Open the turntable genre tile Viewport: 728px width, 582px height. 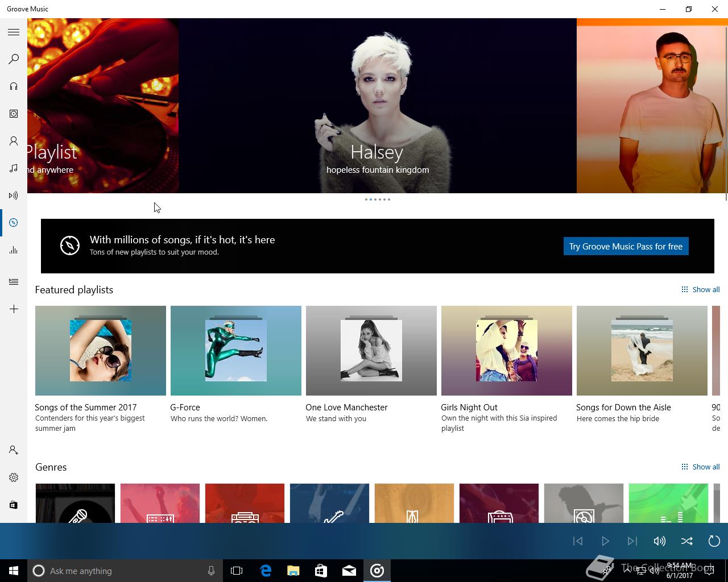(584, 503)
